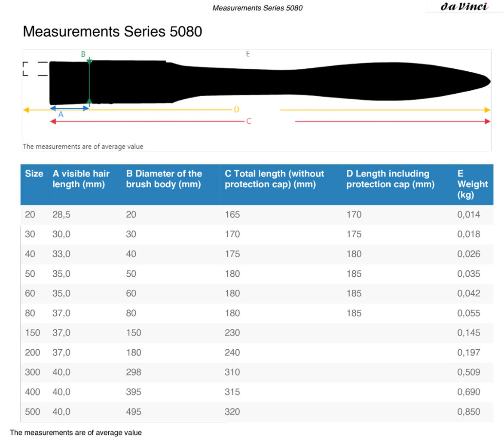This screenshot has width=504, height=440.
Task: Click the da Vinci logo
Action: 464,6
